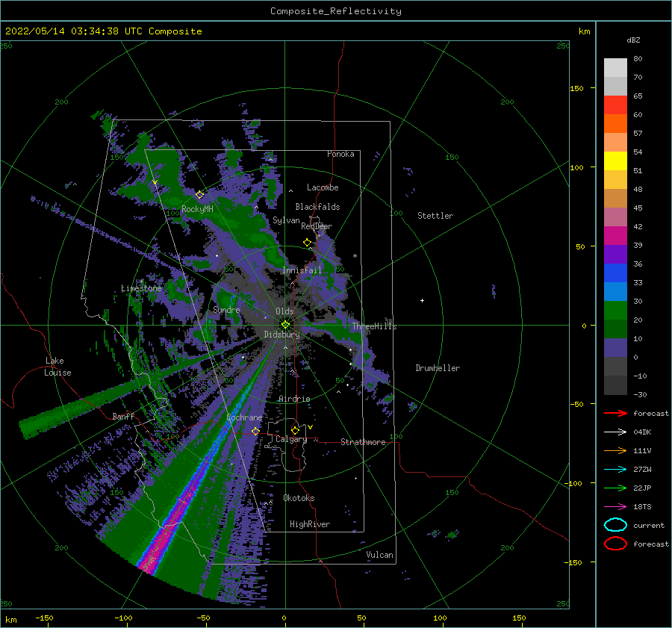Viewport: 672px width, 628px height.
Task: Select the magenta 18TS arrow icon
Action: point(615,507)
